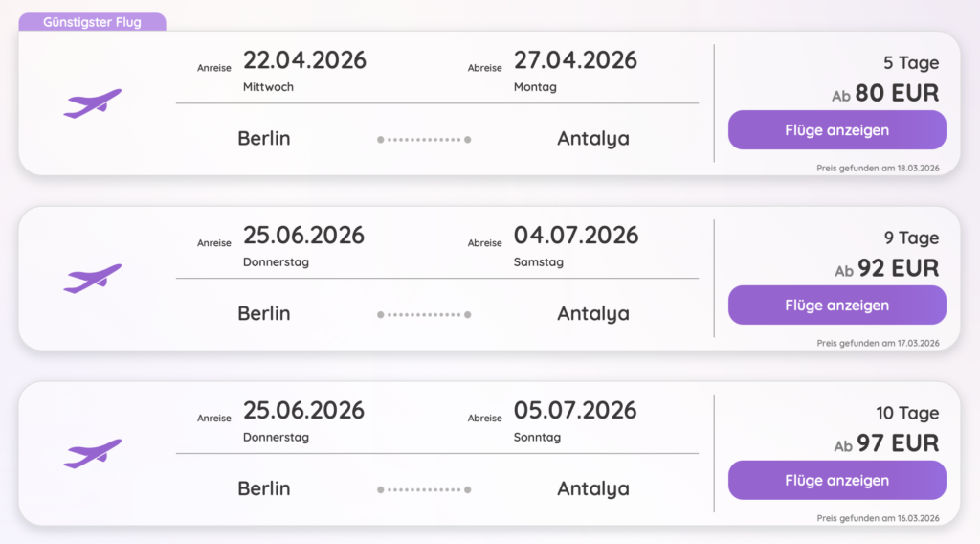
Task: Click the arrival date 22.04.2026
Action: tap(304, 60)
